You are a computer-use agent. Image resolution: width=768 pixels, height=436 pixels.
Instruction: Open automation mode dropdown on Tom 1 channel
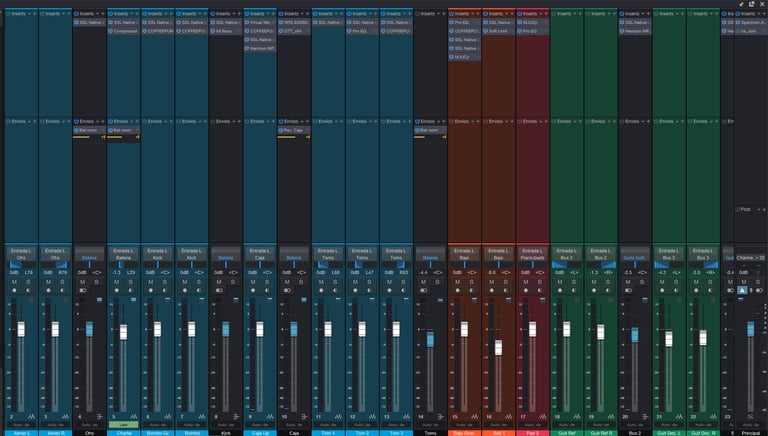[328, 425]
